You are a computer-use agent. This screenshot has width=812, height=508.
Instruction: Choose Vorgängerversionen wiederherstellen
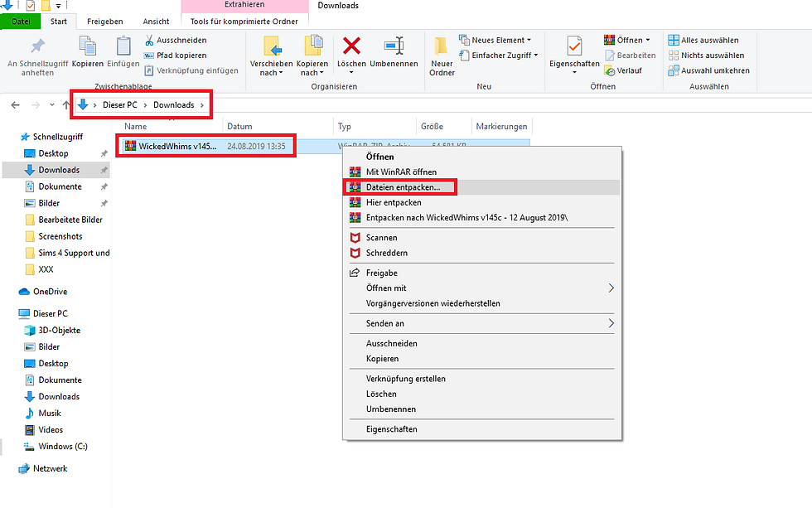point(433,303)
